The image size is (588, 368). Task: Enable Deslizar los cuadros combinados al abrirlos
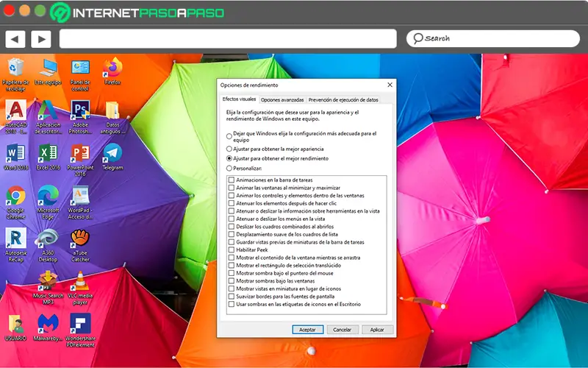pos(232,227)
